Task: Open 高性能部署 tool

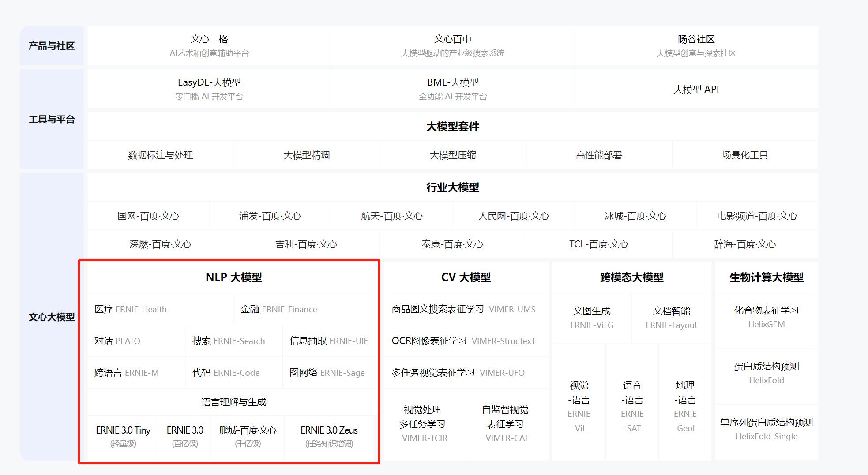Action: pos(599,155)
